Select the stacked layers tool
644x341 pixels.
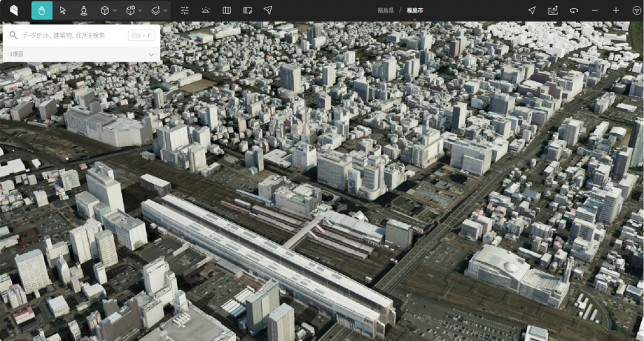tap(155, 10)
